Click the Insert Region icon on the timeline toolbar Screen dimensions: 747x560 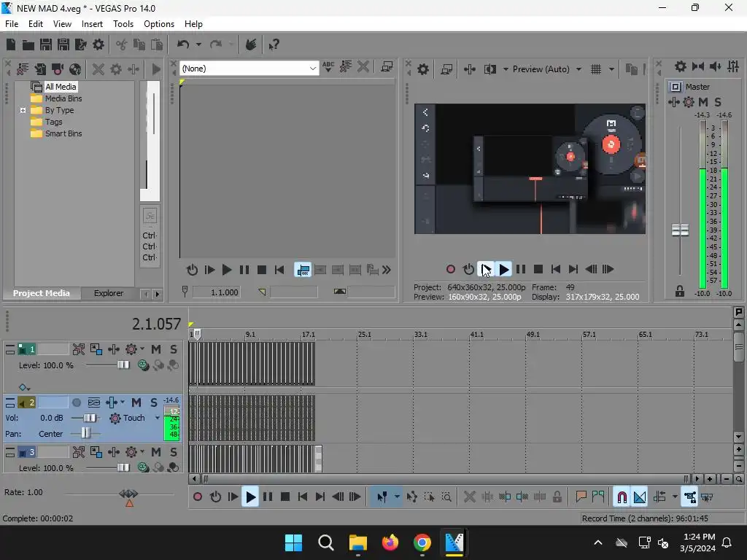(x=598, y=497)
